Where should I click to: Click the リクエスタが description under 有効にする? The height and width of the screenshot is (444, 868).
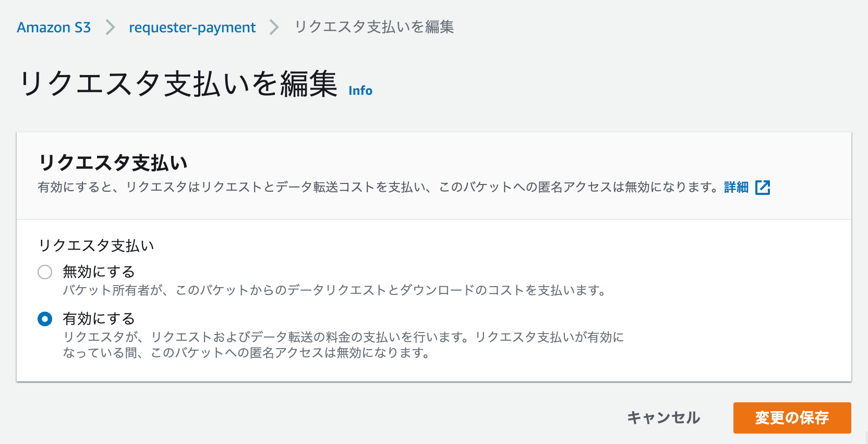pyautogui.click(x=343, y=345)
